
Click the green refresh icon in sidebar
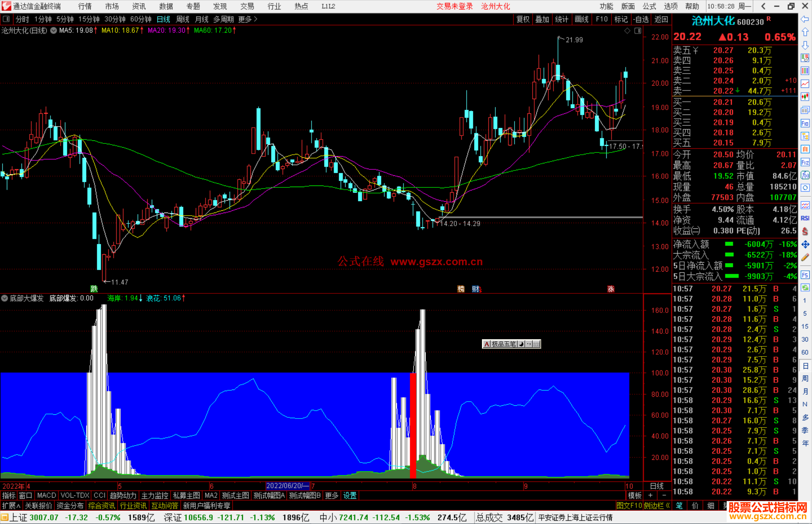point(805,288)
